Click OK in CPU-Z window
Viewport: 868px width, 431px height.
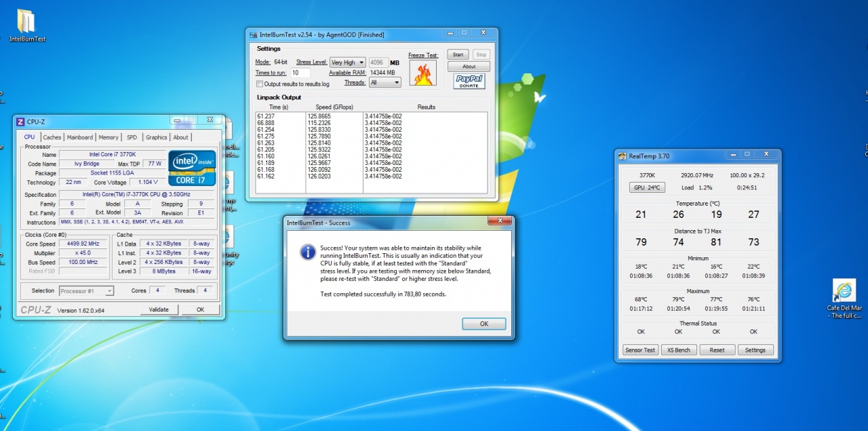click(200, 310)
